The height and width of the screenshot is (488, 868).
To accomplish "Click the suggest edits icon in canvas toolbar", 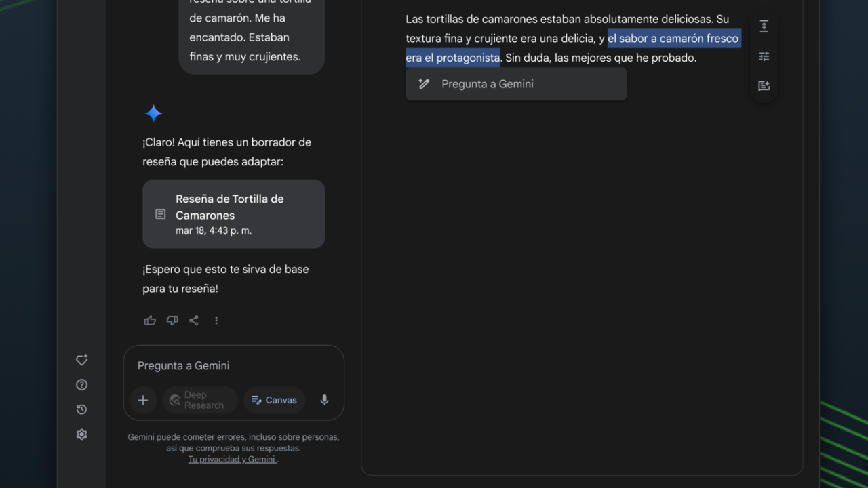I will (x=764, y=86).
